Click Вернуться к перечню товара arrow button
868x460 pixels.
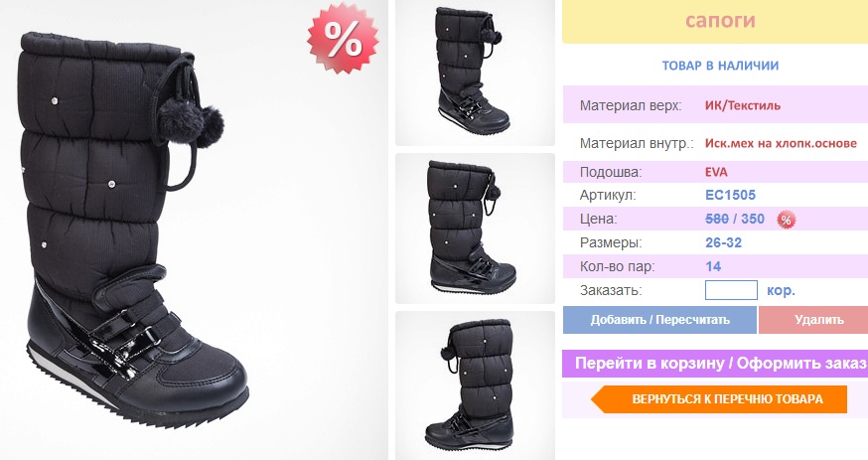pos(719,399)
